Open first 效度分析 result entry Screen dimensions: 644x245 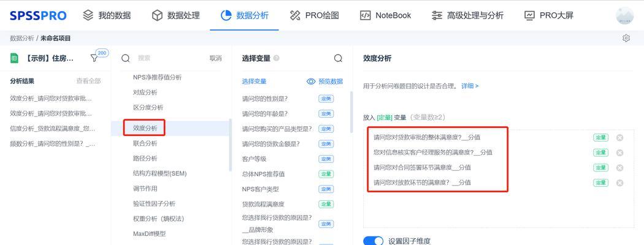(51, 99)
